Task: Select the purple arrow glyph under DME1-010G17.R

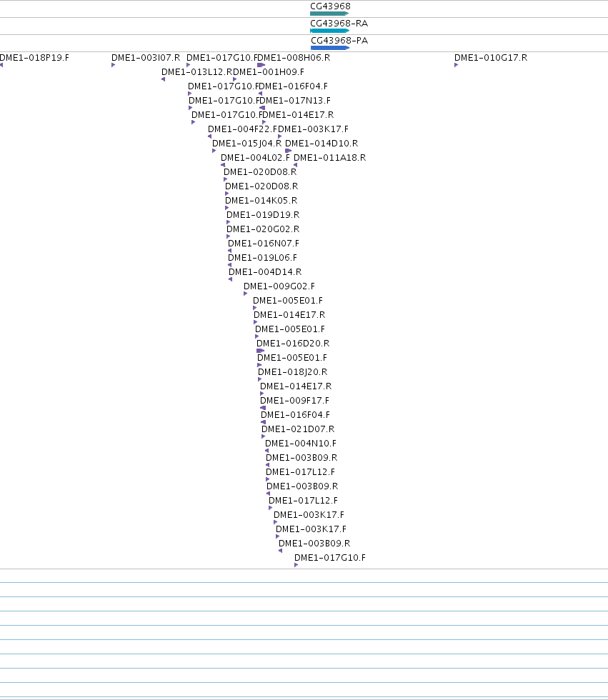Action: [x=457, y=65]
